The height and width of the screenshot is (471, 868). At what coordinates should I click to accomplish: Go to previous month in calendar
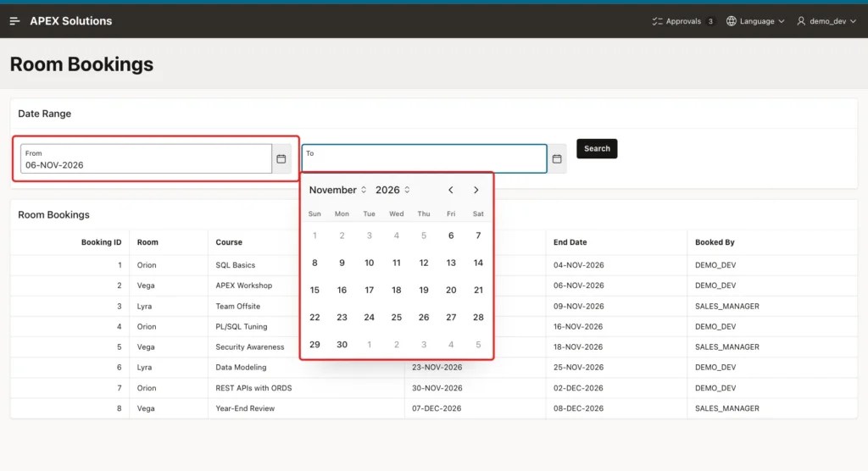pyautogui.click(x=451, y=190)
